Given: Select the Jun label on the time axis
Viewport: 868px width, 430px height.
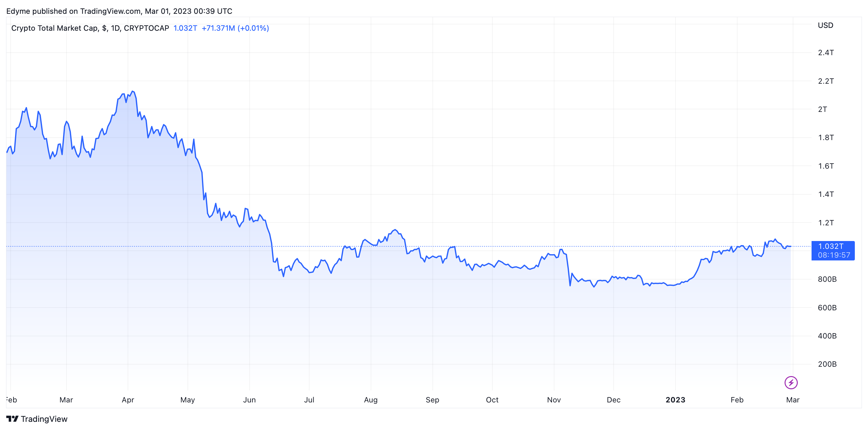Looking at the screenshot, I should coord(249,400).
